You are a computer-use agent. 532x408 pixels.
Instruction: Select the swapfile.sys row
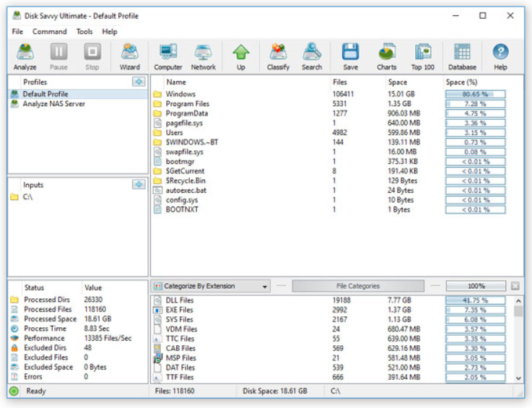tap(329, 152)
